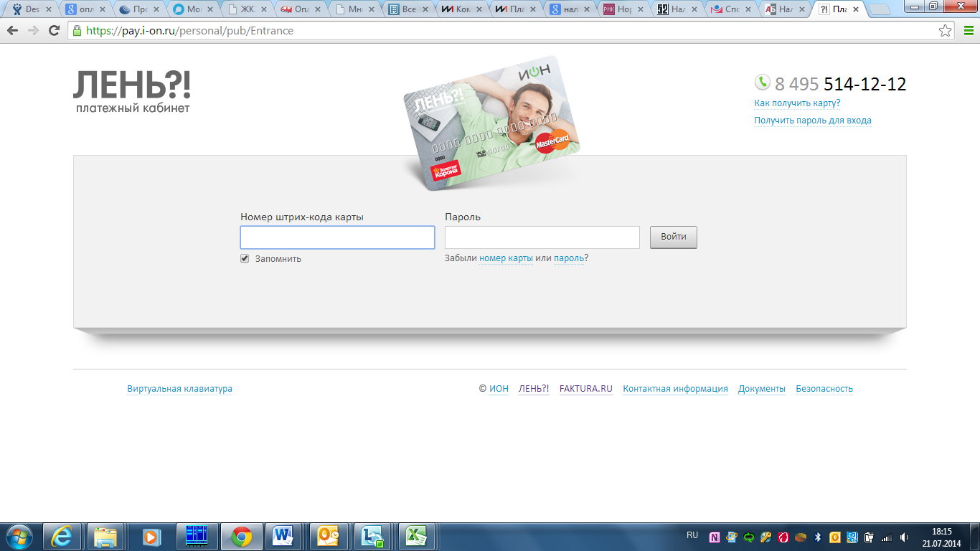The height and width of the screenshot is (551, 980).
Task: Open Windows Start menu orb
Action: [x=19, y=536]
